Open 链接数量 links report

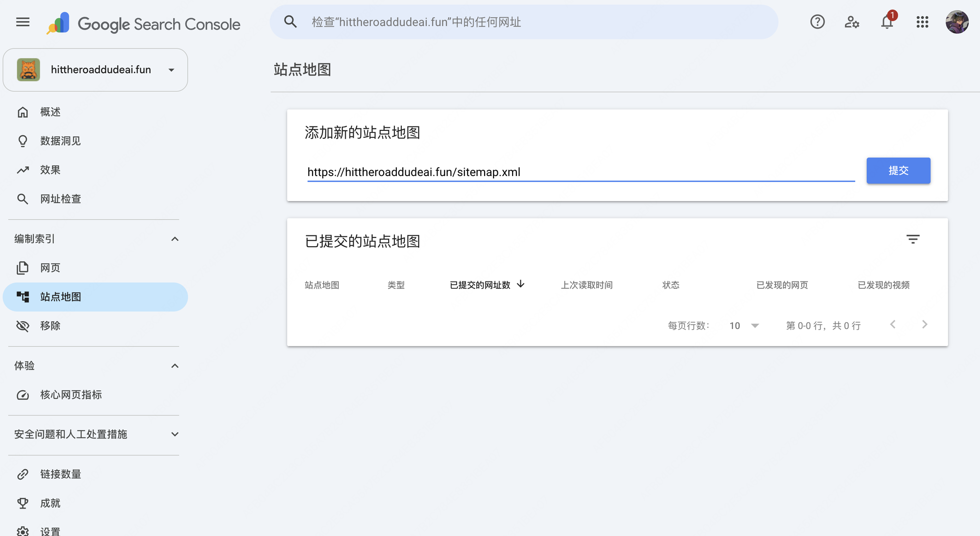coord(96,475)
